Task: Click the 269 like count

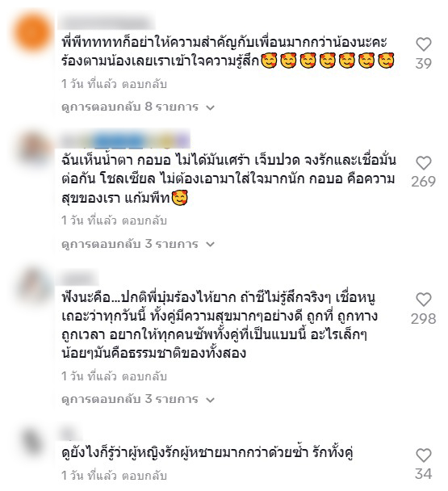Action: point(424,182)
